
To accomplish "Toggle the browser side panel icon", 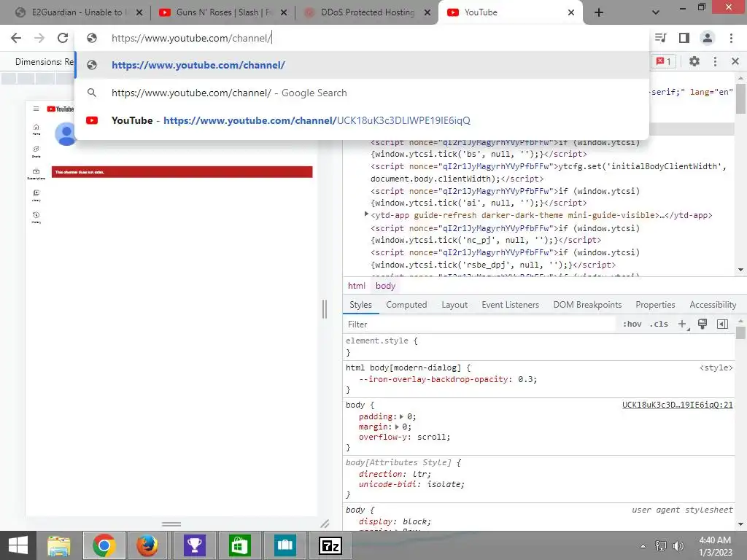I will 684,38.
